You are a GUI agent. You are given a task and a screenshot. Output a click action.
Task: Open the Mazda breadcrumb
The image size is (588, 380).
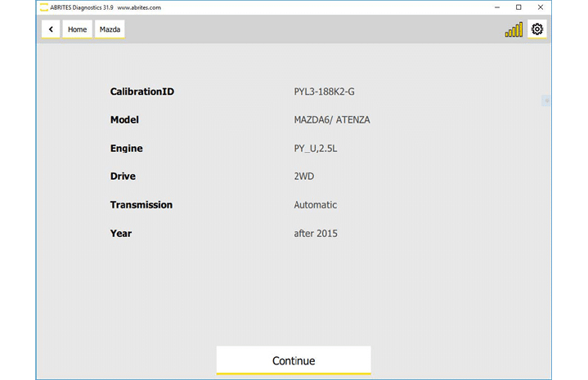pos(110,29)
